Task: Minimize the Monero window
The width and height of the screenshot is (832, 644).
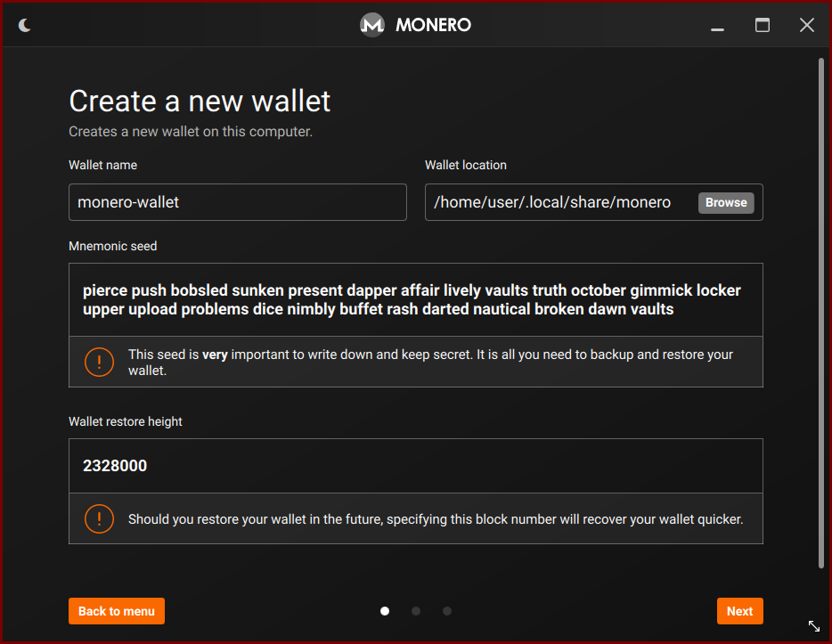Action: click(x=717, y=26)
